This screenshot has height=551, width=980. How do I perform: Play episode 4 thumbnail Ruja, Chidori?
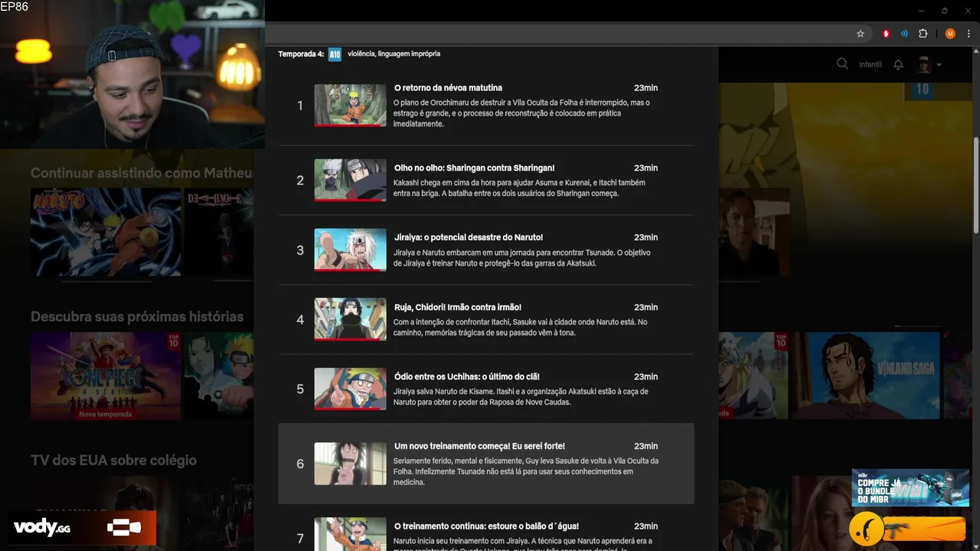[350, 319]
